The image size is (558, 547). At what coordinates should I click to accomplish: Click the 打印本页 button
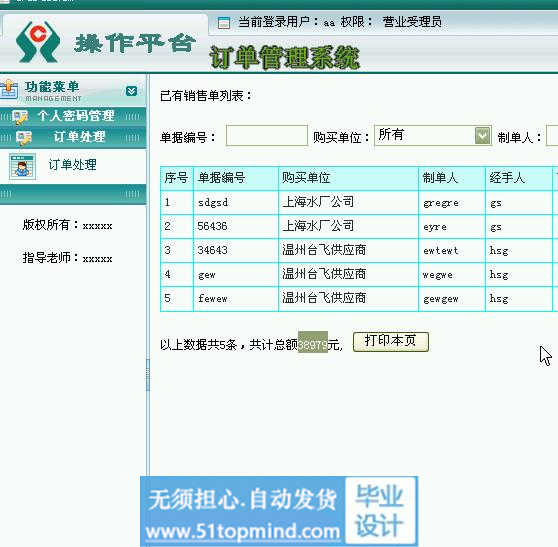(x=391, y=342)
